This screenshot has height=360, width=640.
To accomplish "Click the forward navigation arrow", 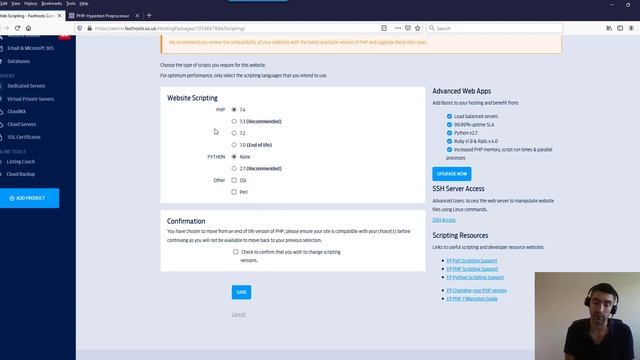I will pyautogui.click(x=6, y=28).
